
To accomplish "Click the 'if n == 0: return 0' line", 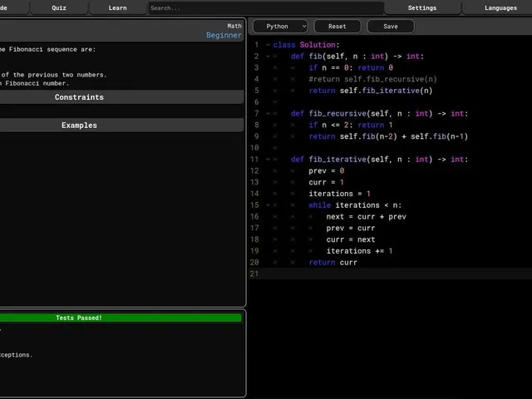I will [x=351, y=67].
